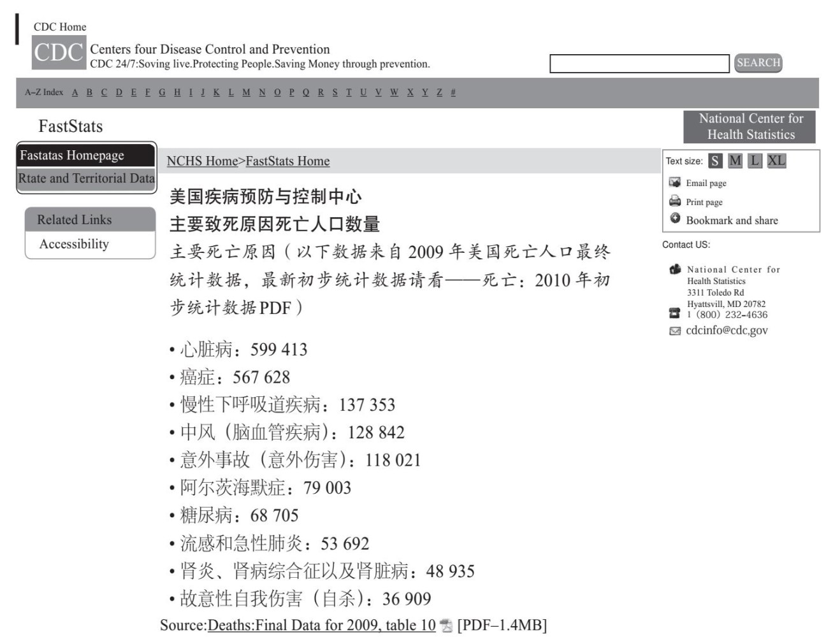
Task: Click the 心脏病: 599 413 list item
Action: coord(238,349)
